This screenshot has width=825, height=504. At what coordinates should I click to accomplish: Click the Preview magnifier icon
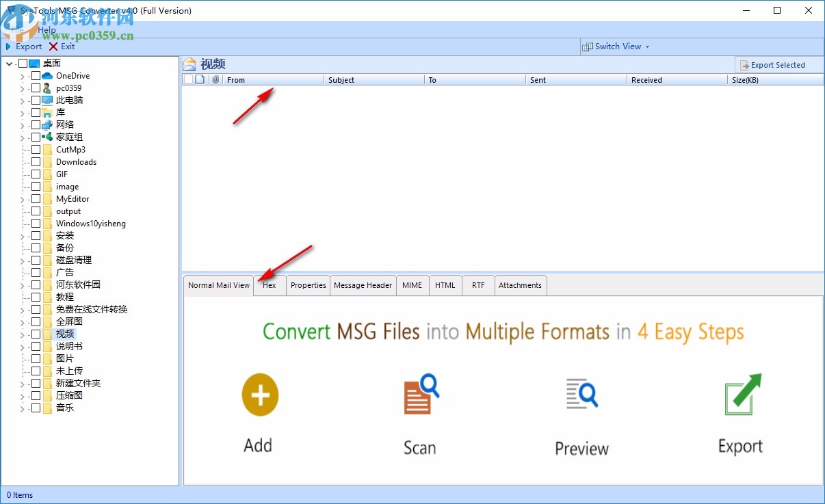point(581,395)
